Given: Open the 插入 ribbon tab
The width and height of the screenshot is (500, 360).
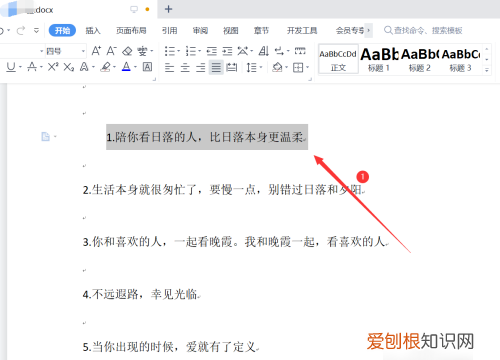Looking at the screenshot, I should click(x=93, y=31).
